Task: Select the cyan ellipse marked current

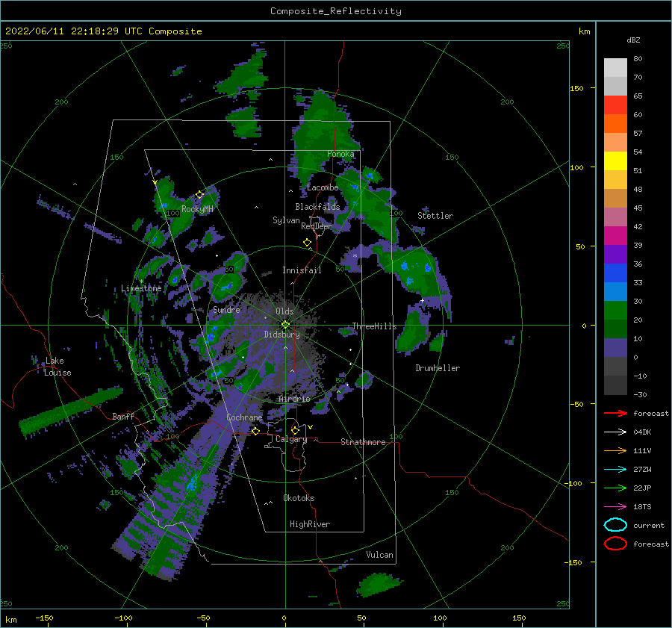Action: [x=615, y=525]
